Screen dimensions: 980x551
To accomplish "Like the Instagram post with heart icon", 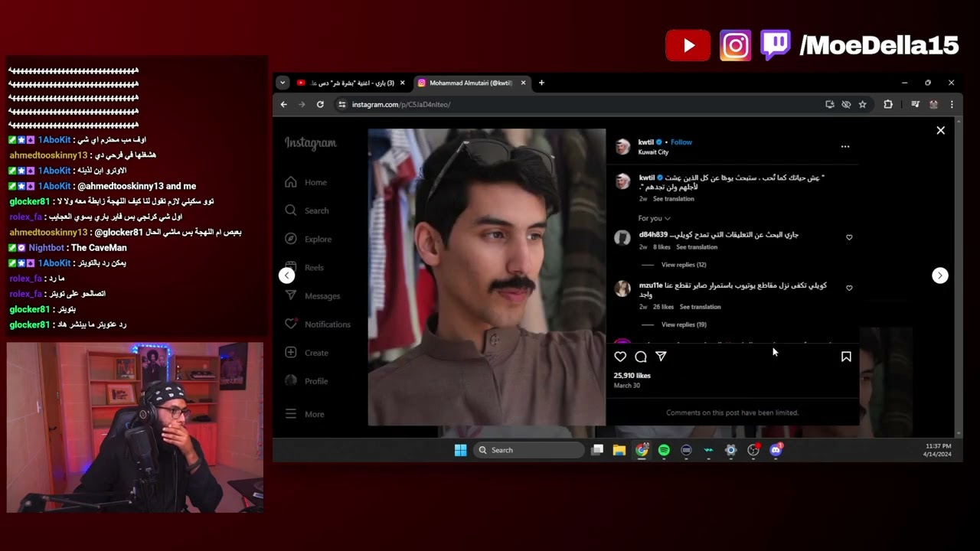I will [620, 357].
